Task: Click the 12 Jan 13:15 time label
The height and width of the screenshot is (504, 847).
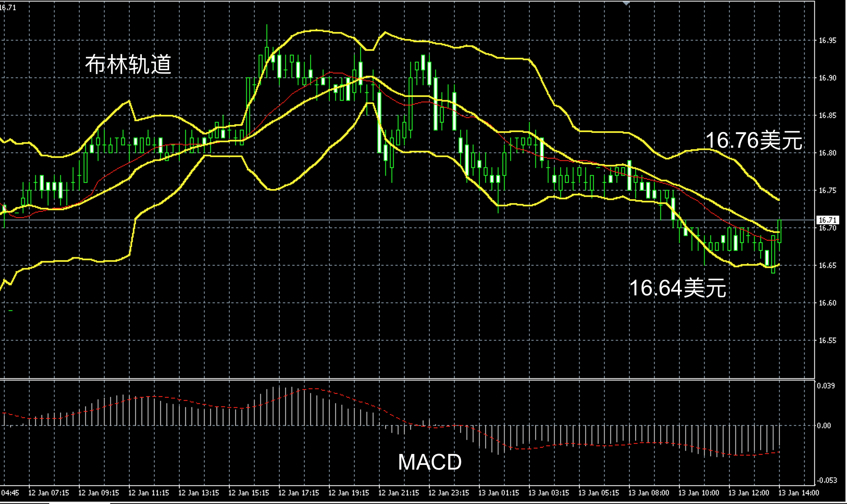Action: 198,493
